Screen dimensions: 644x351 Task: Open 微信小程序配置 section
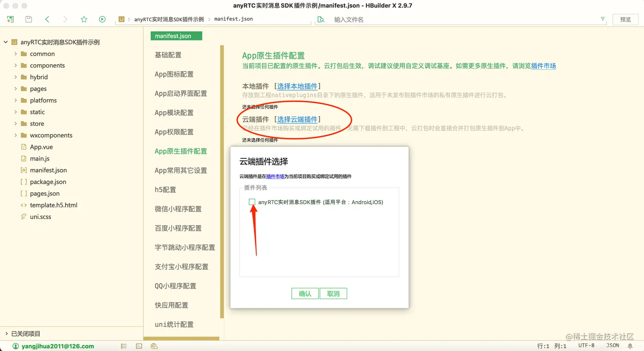coord(178,209)
